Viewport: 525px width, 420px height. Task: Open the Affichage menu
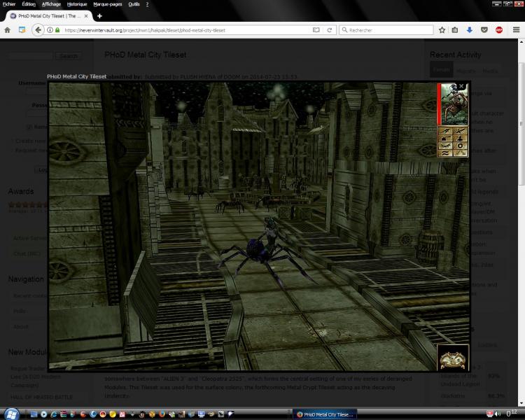[51, 4]
